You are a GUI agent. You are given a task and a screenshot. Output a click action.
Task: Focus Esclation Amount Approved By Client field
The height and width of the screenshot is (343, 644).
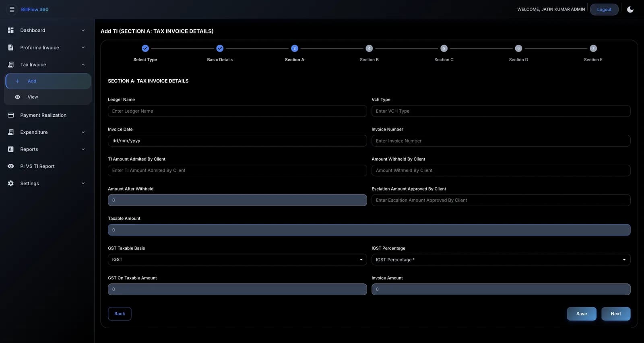pyautogui.click(x=501, y=200)
